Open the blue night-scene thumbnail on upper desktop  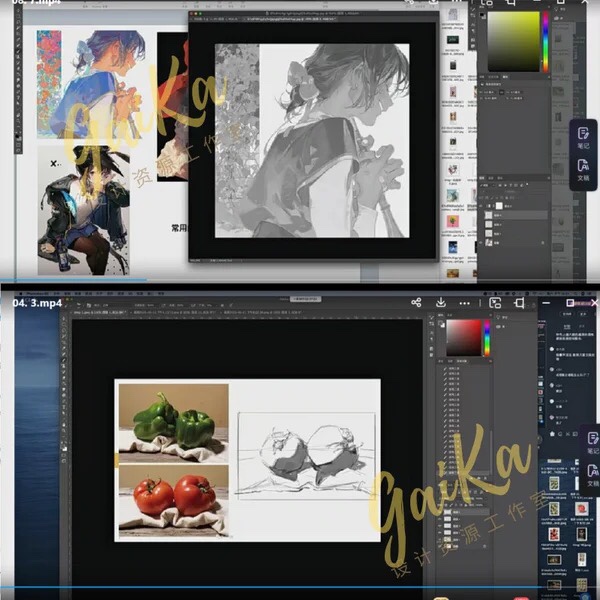tap(453, 247)
